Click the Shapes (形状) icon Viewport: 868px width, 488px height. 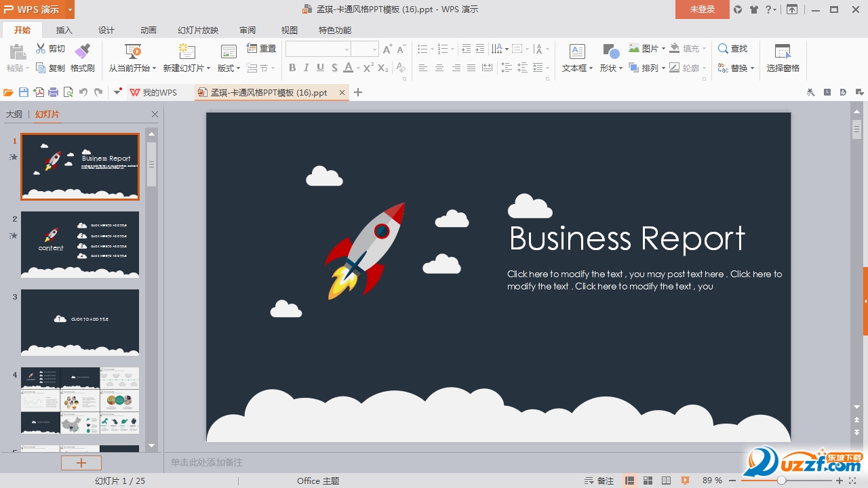coord(611,52)
